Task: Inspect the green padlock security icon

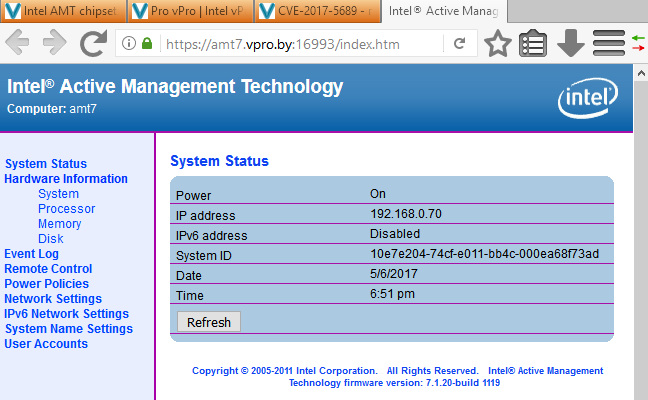Action: click(147, 43)
